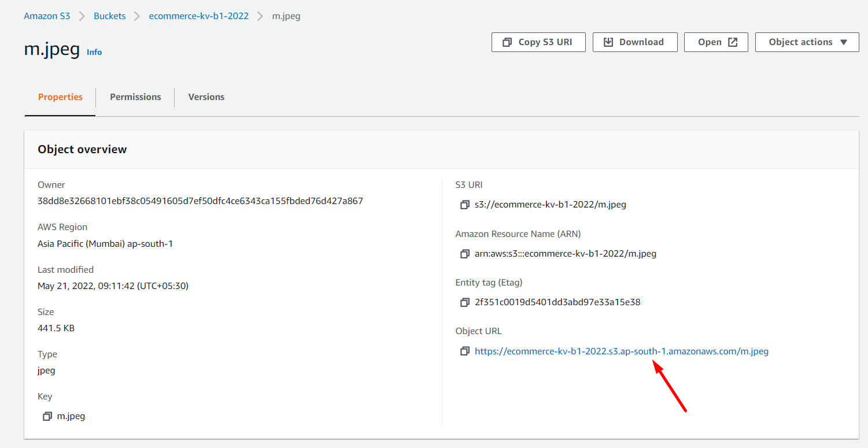Image resolution: width=868 pixels, height=448 pixels.
Task: Click the external-link icon in Open button
Action: pos(733,42)
